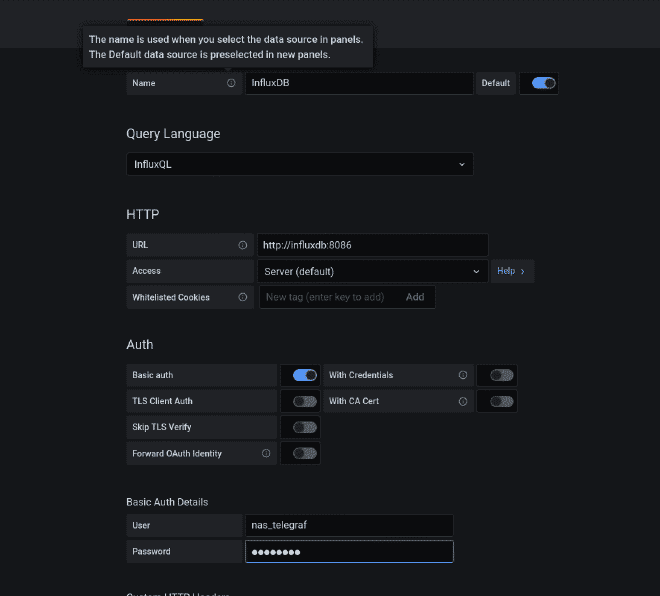Enable the With CA Cert switch
Viewport: 660px width, 596px height.
click(x=501, y=402)
